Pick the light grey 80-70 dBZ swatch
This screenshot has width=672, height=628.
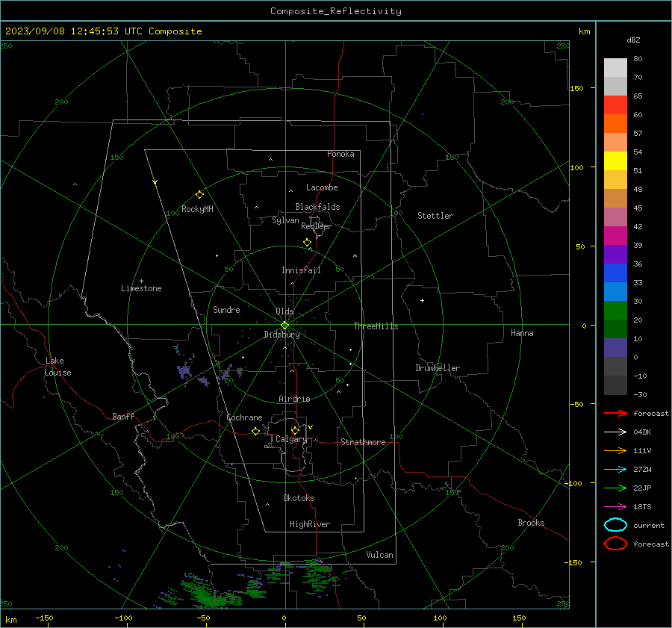(615, 68)
